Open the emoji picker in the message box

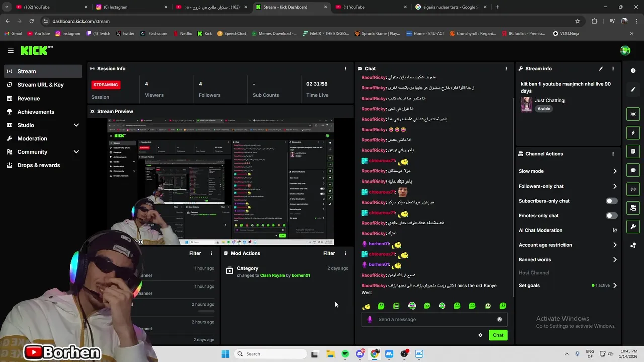click(x=499, y=319)
